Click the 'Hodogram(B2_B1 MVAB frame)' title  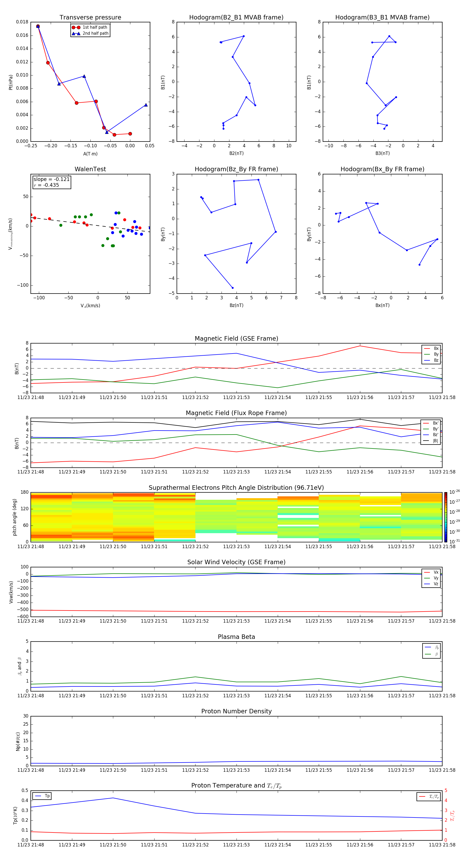(x=236, y=18)
